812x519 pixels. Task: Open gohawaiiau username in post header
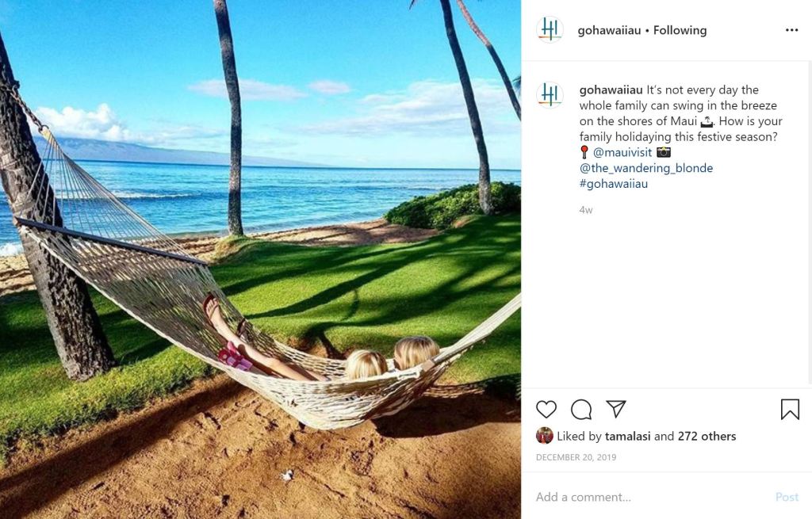[609, 31]
